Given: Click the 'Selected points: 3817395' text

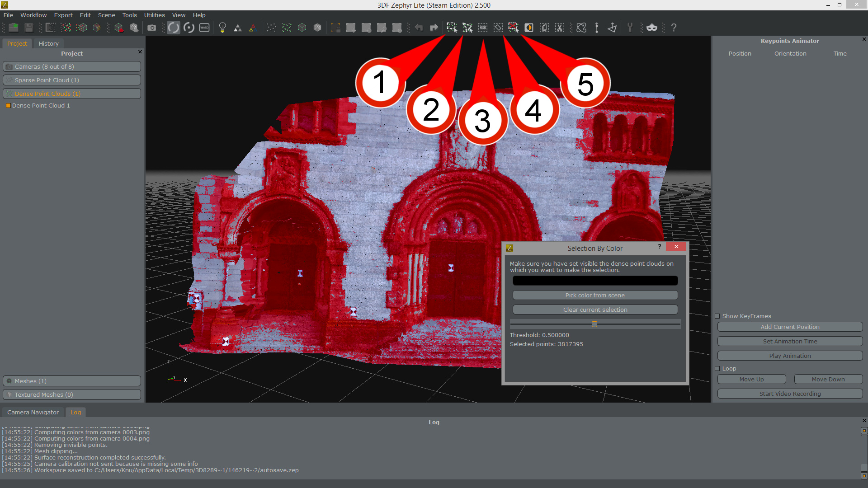Looking at the screenshot, I should pyautogui.click(x=546, y=344).
